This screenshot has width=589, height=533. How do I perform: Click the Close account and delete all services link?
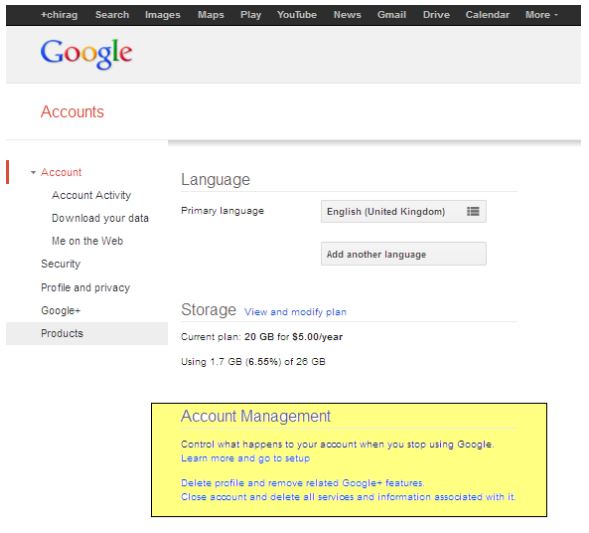pyautogui.click(x=348, y=497)
